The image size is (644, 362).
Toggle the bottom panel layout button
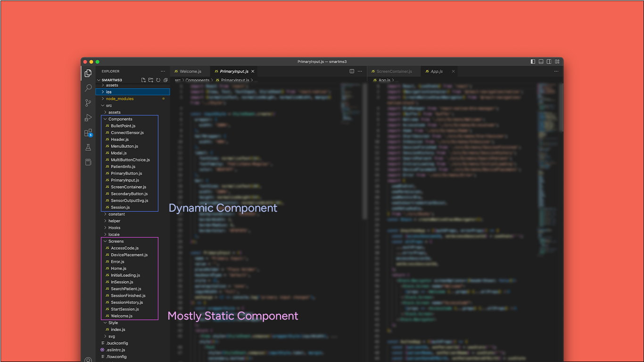point(541,61)
